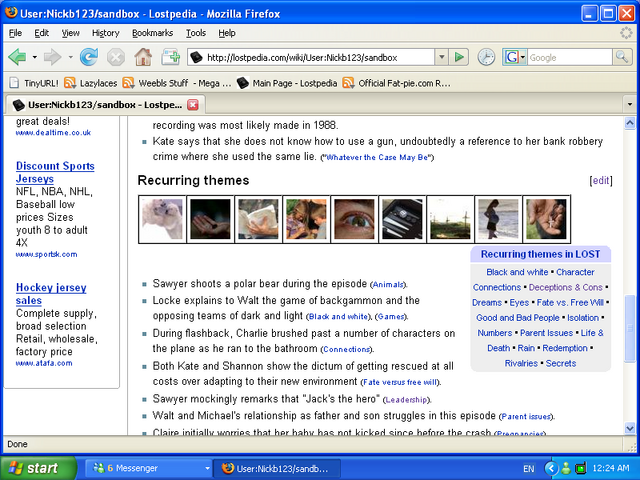The height and width of the screenshot is (480, 640).
Task: Open the Google search engine dropdown
Action: [523, 57]
